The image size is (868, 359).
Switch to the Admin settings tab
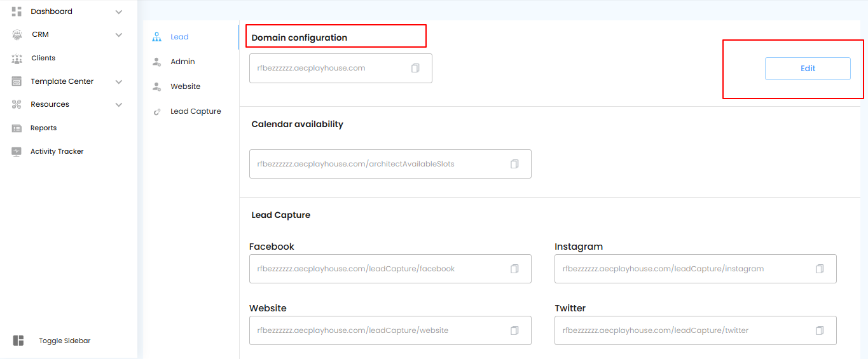pos(183,62)
